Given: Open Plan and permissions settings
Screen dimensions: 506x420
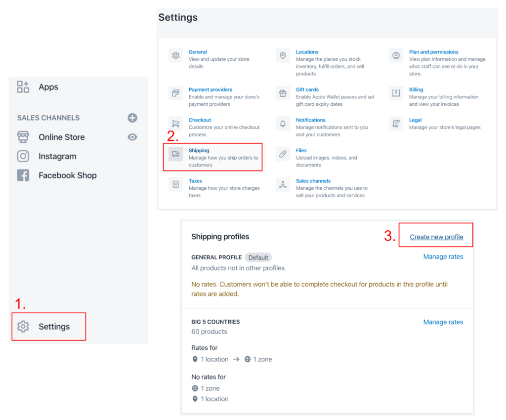Looking at the screenshot, I should tap(433, 52).
